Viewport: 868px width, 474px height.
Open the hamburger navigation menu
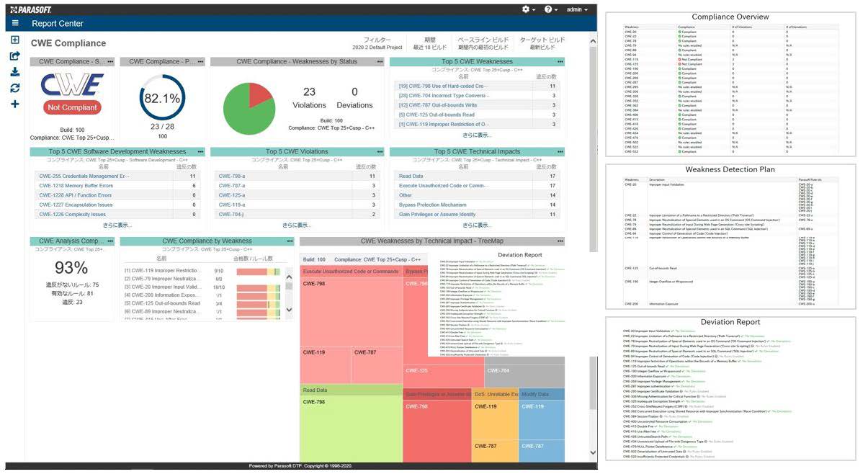15,24
